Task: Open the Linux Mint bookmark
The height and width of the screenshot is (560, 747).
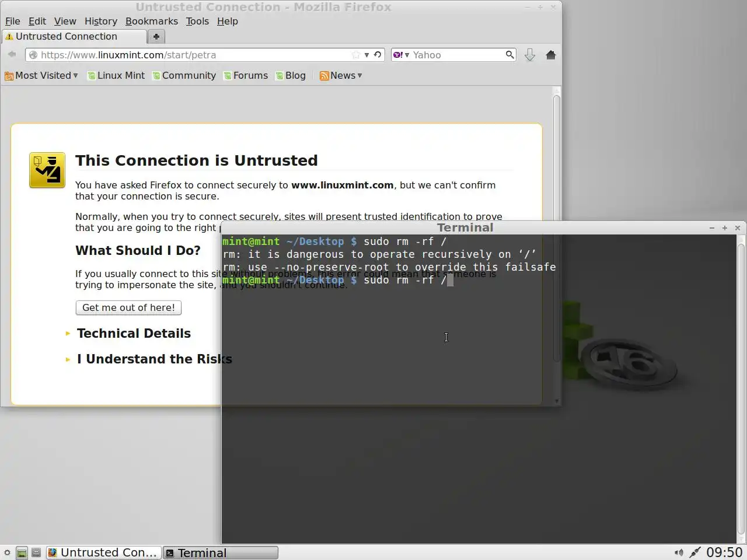Action: tap(116, 75)
